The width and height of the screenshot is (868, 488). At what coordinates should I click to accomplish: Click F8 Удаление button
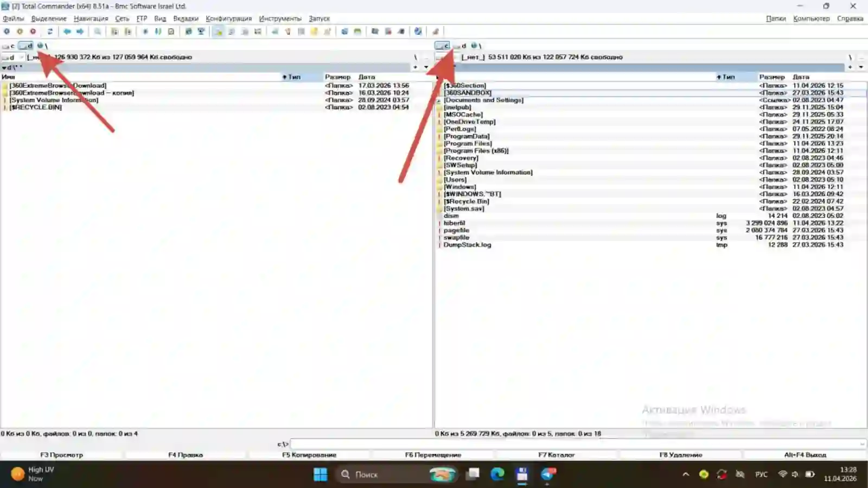pos(681,455)
